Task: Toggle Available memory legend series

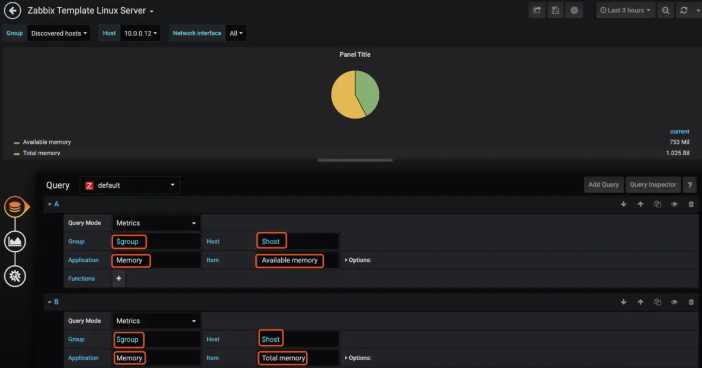Action: [47, 142]
